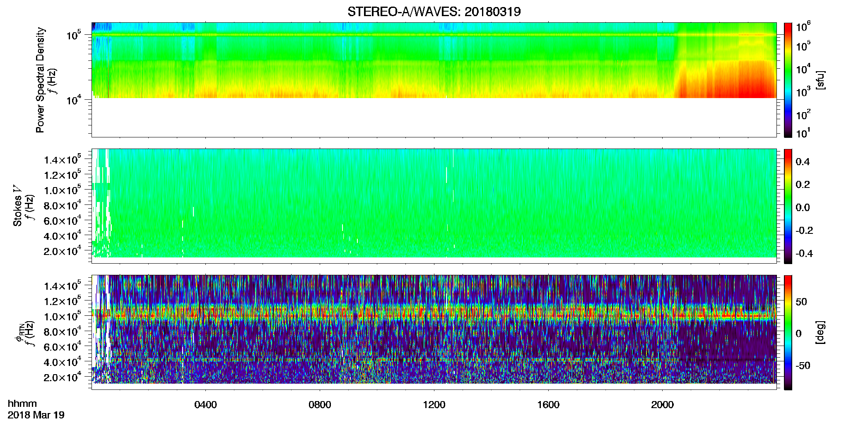
Task: Click the 1.0×10⁵ tick label on the Stokes panel
Action: [63, 190]
